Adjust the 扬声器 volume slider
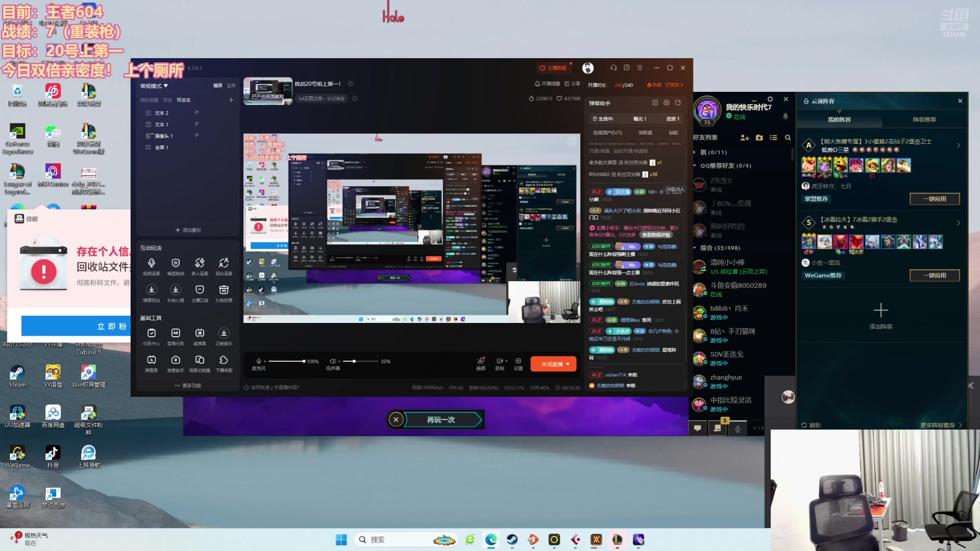 point(360,361)
